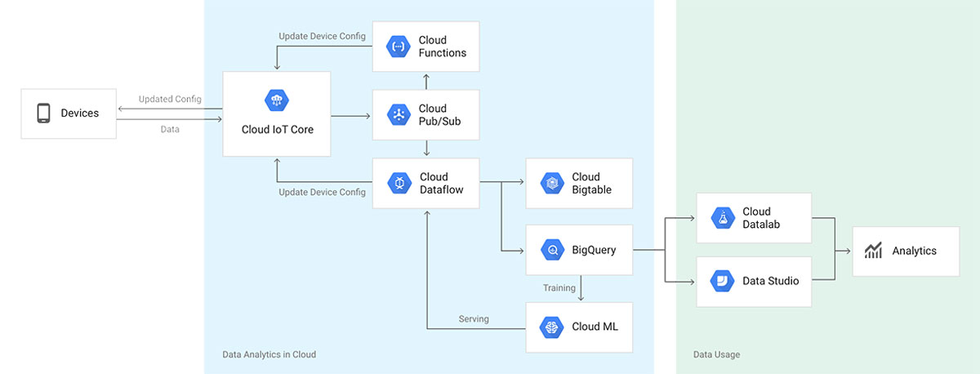Click the 'Data Usage' caption

tap(716, 354)
